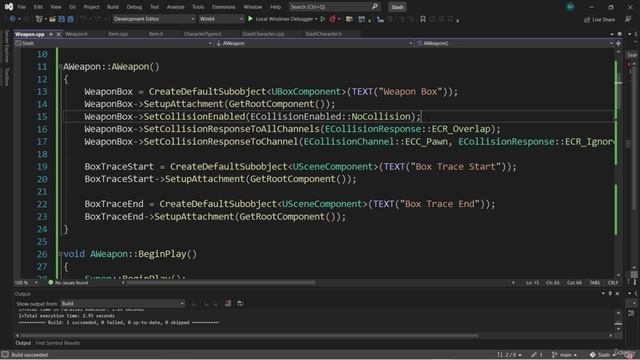
Task: Open the Development Editor configuration dropdown
Action: pyautogui.click(x=154, y=19)
